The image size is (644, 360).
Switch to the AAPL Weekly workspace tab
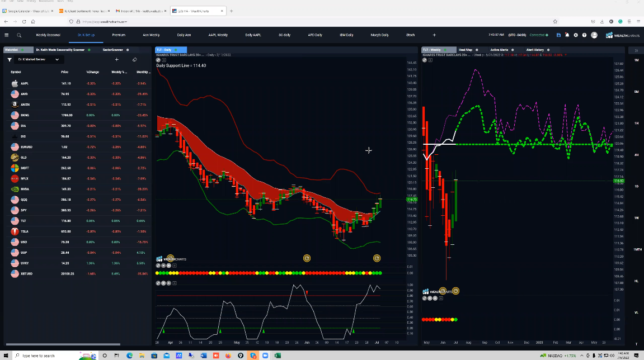[218, 35]
